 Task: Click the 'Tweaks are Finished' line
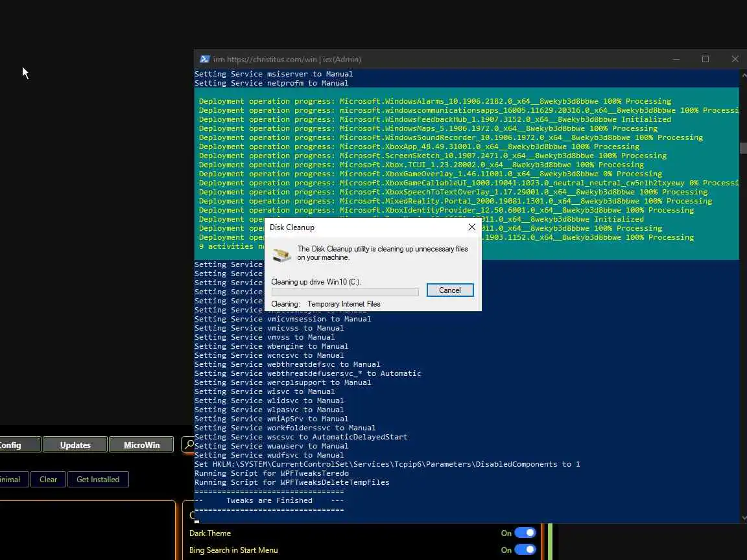[x=269, y=500]
